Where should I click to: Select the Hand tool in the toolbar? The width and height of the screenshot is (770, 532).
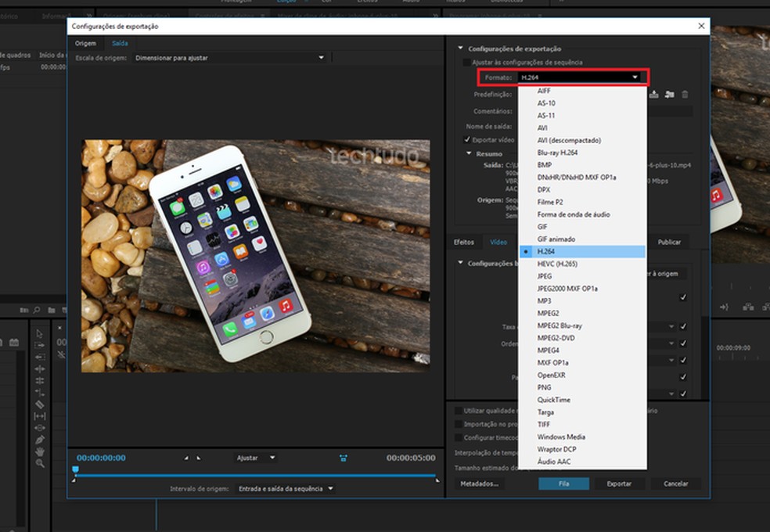coord(39,451)
